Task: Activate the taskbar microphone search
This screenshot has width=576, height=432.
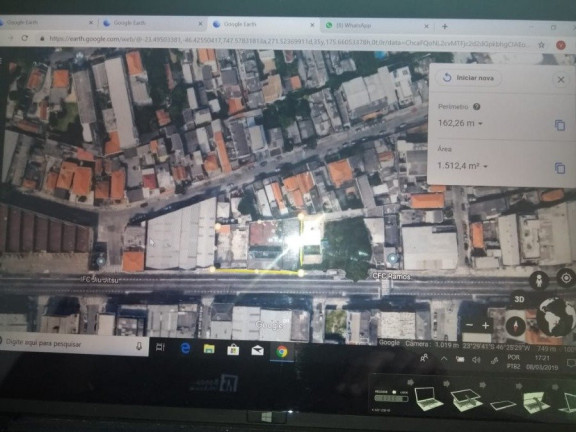Action: [139, 346]
